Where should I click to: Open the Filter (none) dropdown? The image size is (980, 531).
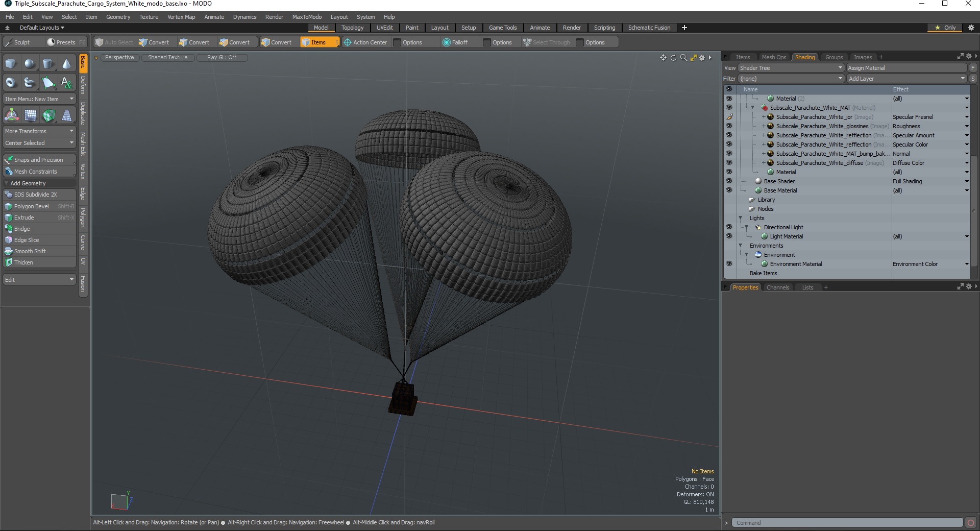[791, 79]
